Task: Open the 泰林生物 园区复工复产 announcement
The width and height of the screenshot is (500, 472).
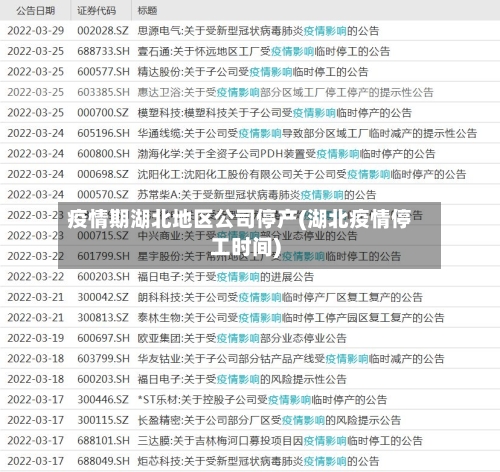Action: pyautogui.click(x=291, y=318)
